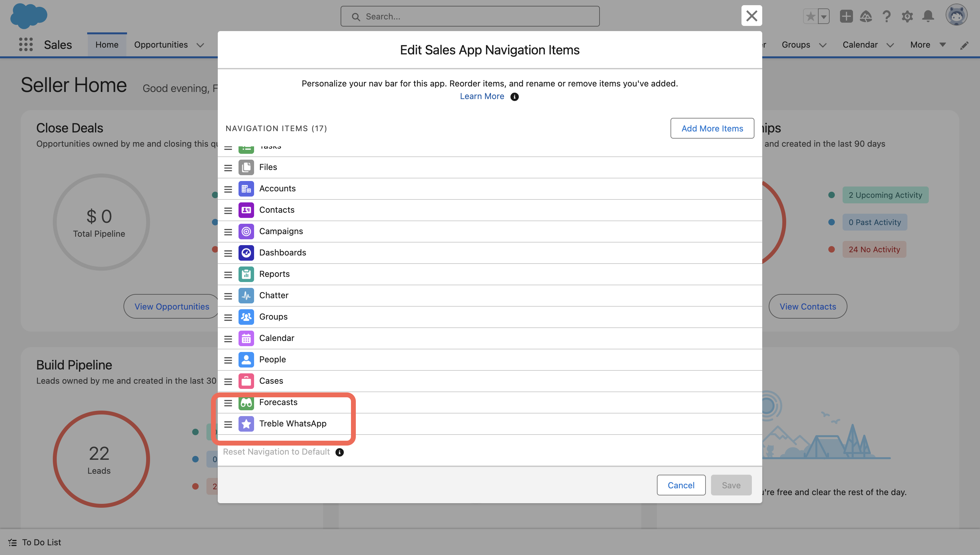
Task: Grab the drag handle for Cases row
Action: 228,381
